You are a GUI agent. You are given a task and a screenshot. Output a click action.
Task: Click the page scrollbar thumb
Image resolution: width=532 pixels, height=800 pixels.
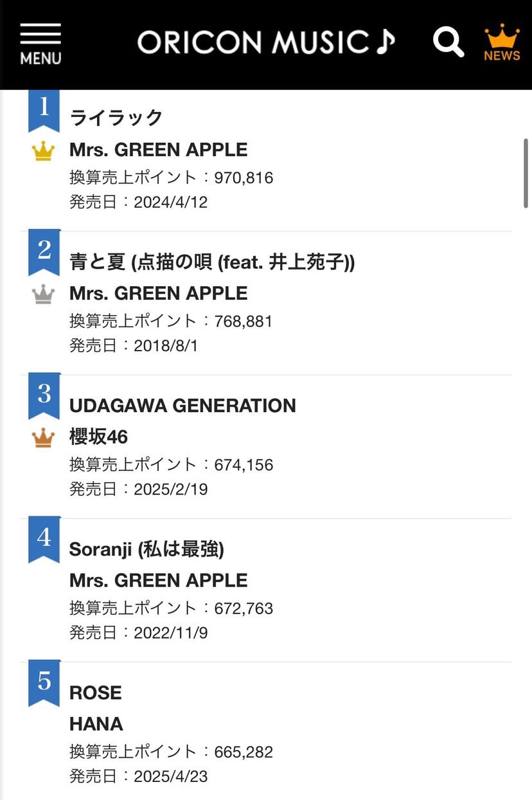pos(526,173)
